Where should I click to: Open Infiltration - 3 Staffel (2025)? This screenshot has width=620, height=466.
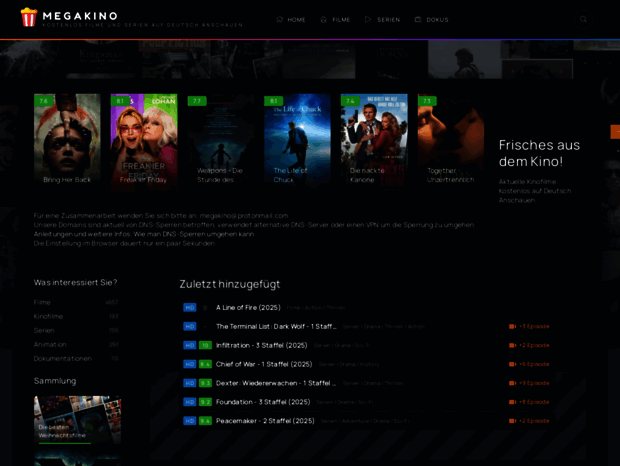(264, 345)
